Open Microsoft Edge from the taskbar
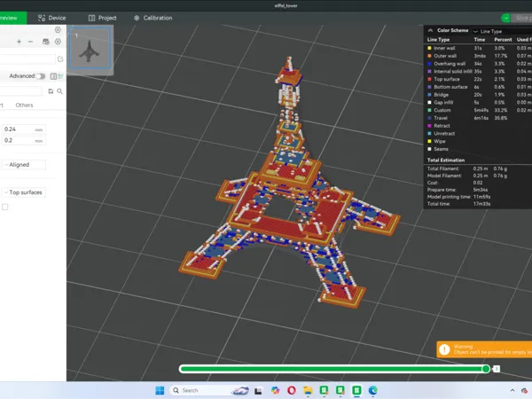Image resolution: width=532 pixels, height=399 pixels. pyautogui.click(x=373, y=390)
